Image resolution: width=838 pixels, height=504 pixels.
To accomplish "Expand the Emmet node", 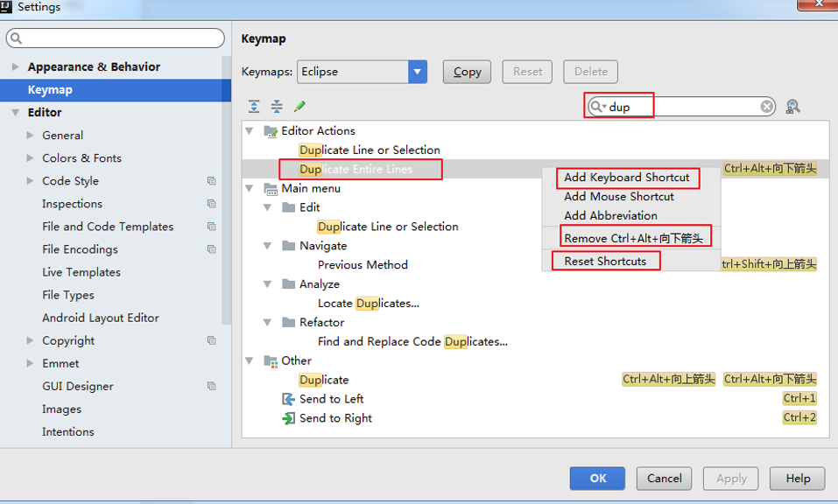I will (31, 364).
